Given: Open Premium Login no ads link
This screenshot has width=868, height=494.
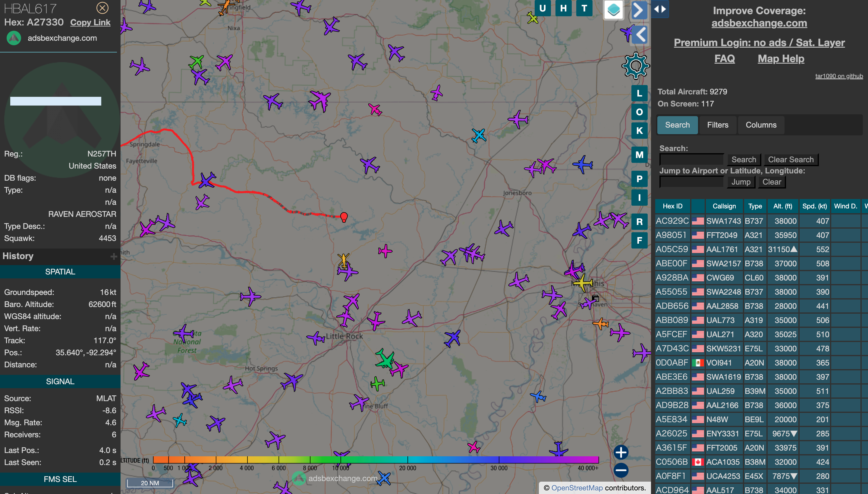Looking at the screenshot, I should [x=759, y=43].
